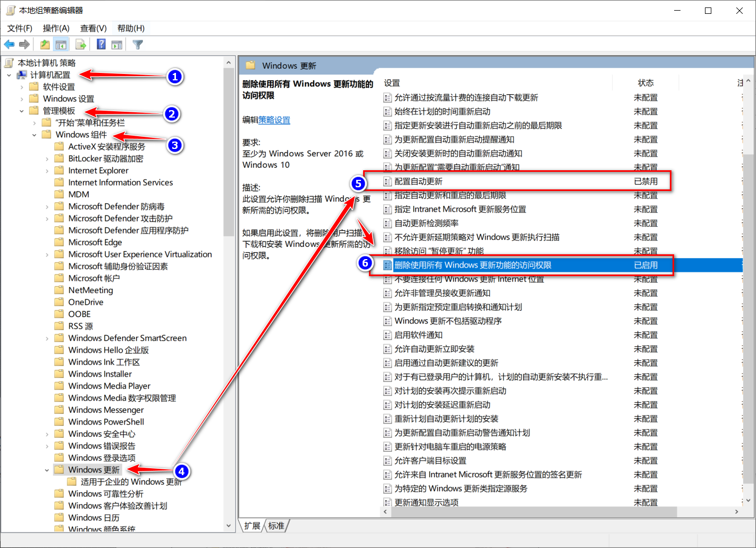The height and width of the screenshot is (548, 756).
Task: Click the Windows Installer folder icon
Action: point(59,373)
